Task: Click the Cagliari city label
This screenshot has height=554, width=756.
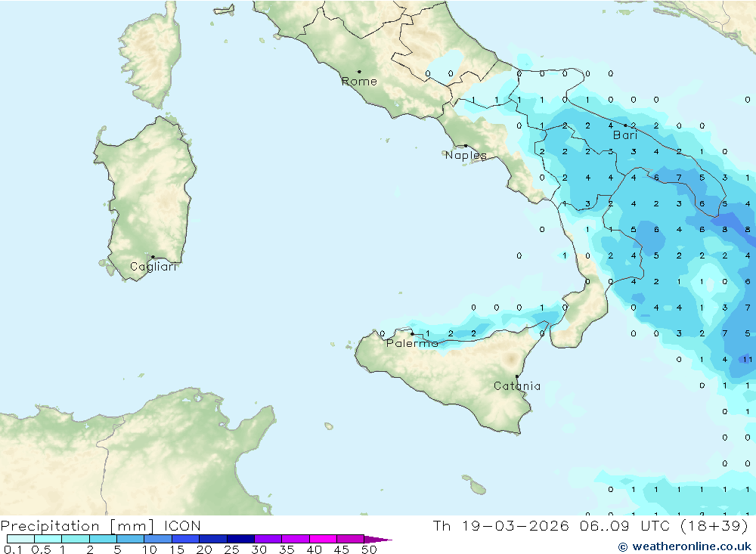Action: (153, 267)
